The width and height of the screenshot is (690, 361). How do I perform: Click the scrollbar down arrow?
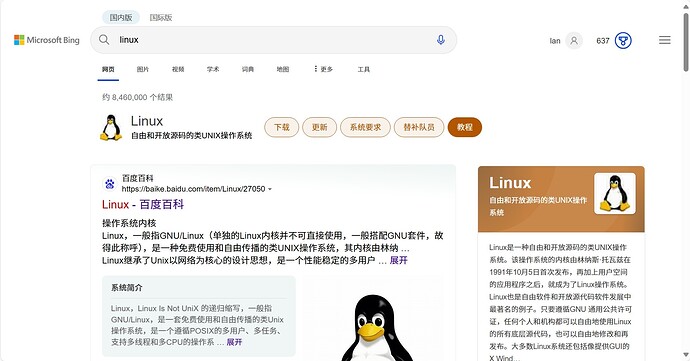686,354
